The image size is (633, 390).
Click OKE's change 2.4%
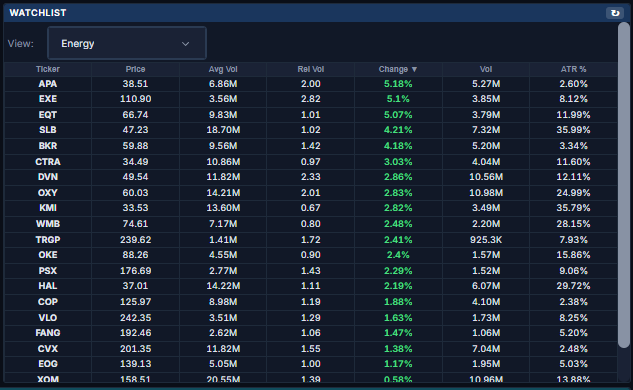point(398,255)
